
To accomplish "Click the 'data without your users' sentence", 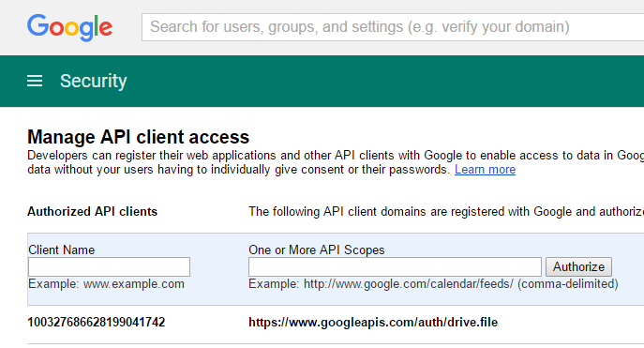I will (x=238, y=169).
